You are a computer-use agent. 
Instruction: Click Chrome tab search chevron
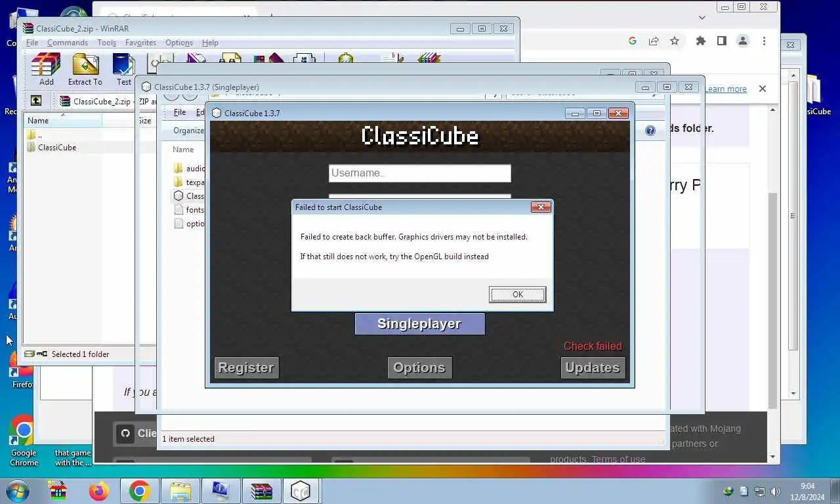pyautogui.click(x=702, y=18)
